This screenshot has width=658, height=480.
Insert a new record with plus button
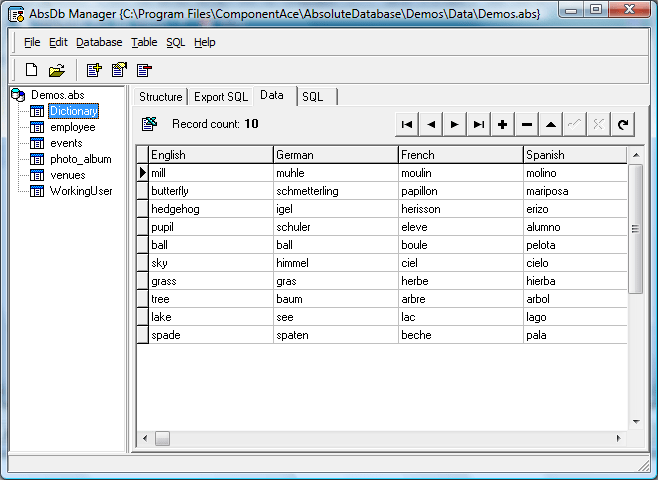[x=502, y=124]
